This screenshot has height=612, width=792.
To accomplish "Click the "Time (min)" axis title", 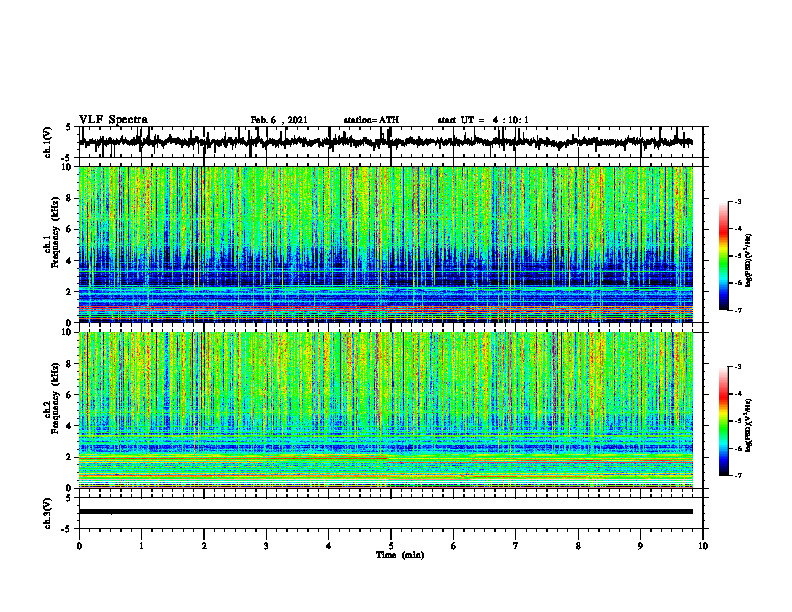I will [x=400, y=555].
